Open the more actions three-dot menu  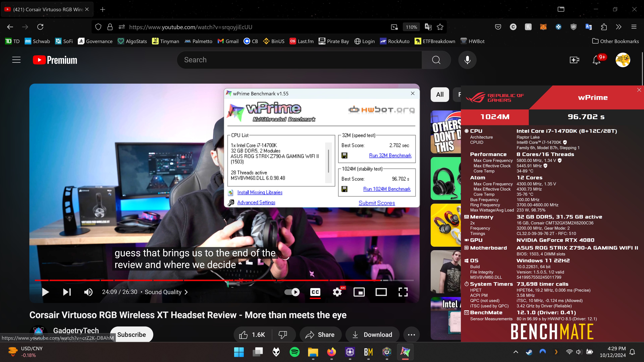[411, 335]
